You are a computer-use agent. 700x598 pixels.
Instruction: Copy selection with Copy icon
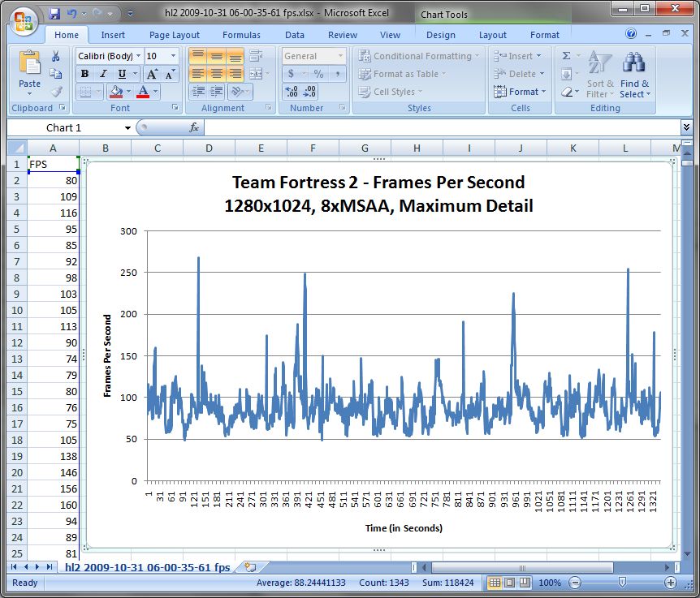pyautogui.click(x=56, y=74)
